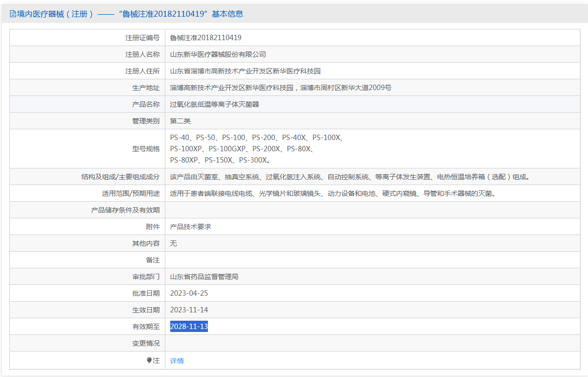Click the 生产地址 label
This screenshot has height=377, width=588.
point(146,88)
